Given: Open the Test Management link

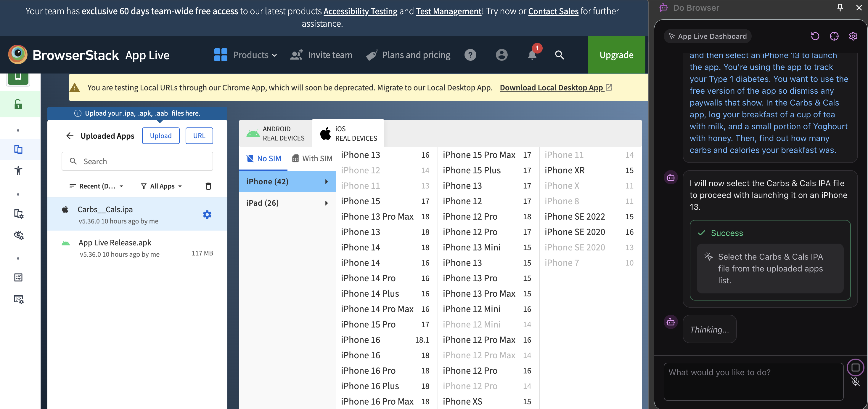Looking at the screenshot, I should click(449, 11).
